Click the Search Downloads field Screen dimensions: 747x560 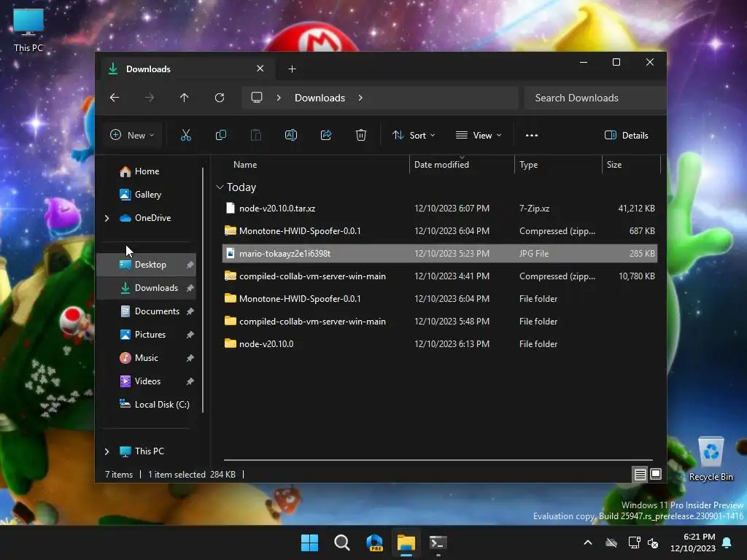(595, 98)
